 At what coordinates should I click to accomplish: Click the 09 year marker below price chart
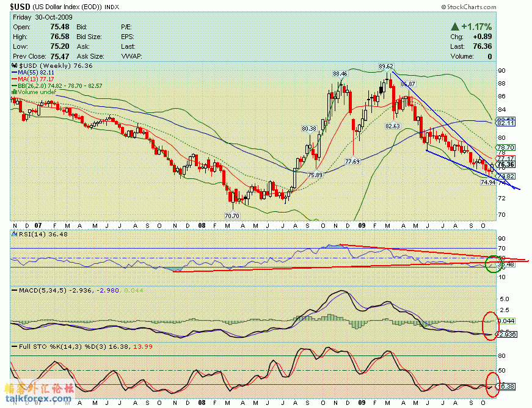coord(362,225)
